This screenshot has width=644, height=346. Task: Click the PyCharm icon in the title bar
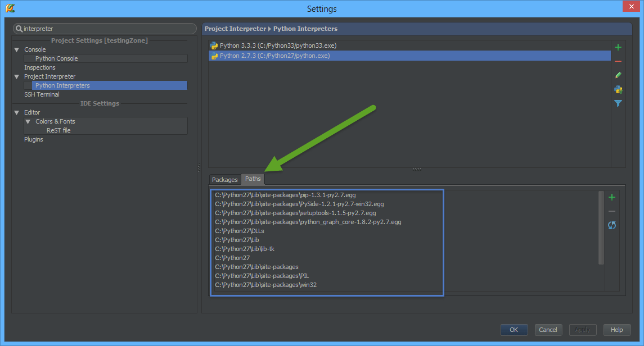pyautogui.click(x=11, y=8)
